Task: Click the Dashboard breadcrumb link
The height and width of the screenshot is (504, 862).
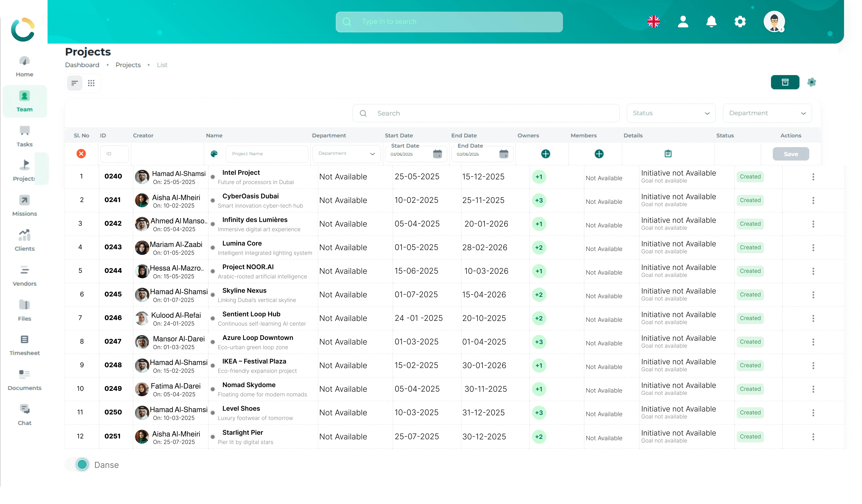Action: [x=82, y=65]
